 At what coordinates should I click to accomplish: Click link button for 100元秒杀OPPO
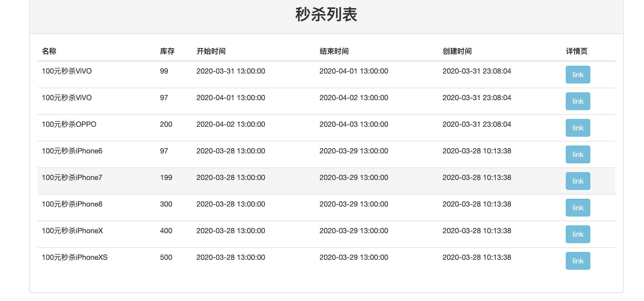pyautogui.click(x=578, y=128)
